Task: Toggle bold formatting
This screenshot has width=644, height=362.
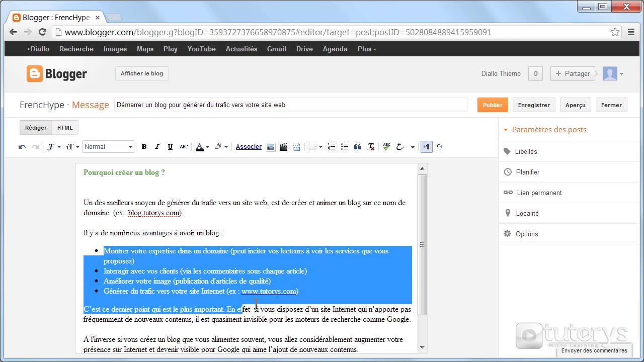Action: [144, 147]
